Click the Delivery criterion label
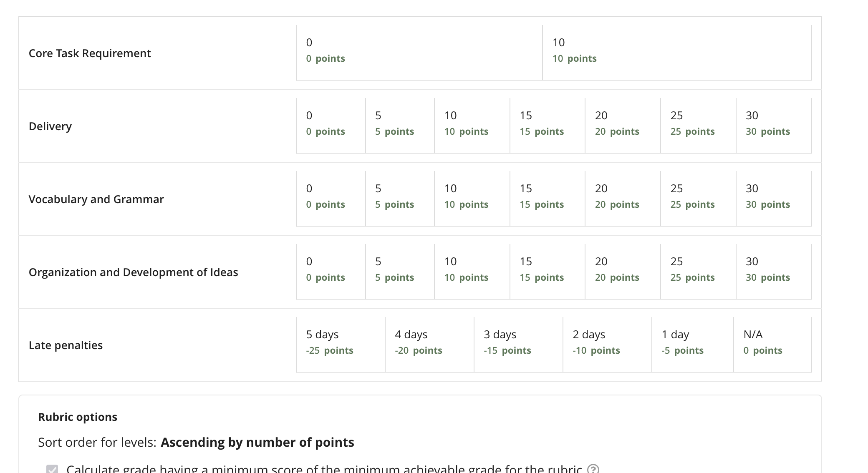The height and width of the screenshot is (473, 868). [x=50, y=126]
